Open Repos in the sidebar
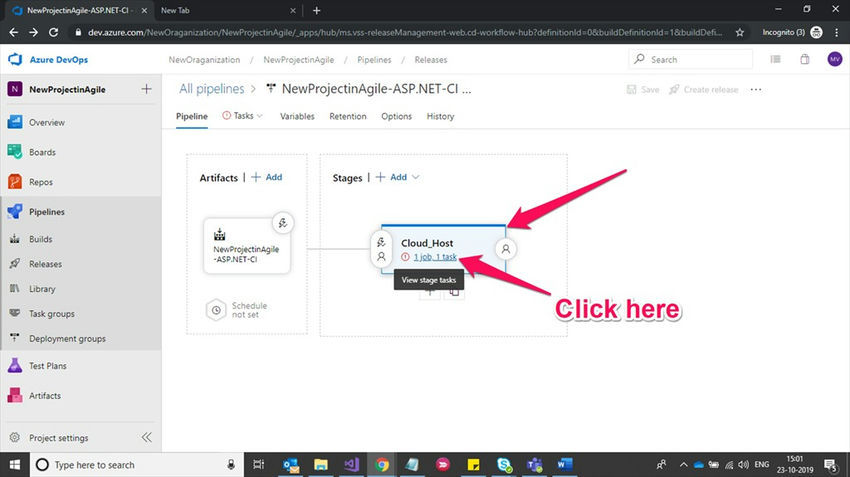850x477 pixels. pyautogui.click(x=41, y=182)
